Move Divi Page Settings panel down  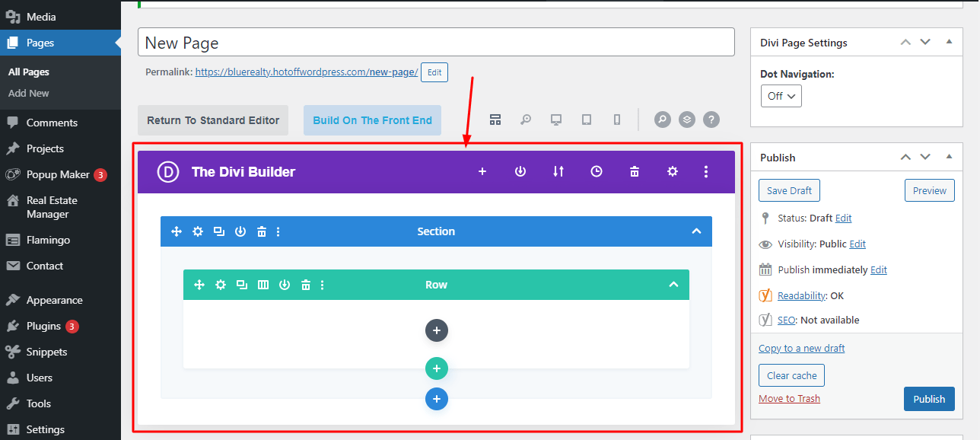point(925,42)
